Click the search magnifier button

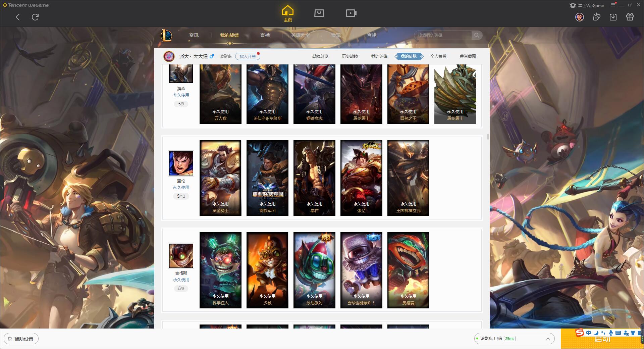coord(476,35)
